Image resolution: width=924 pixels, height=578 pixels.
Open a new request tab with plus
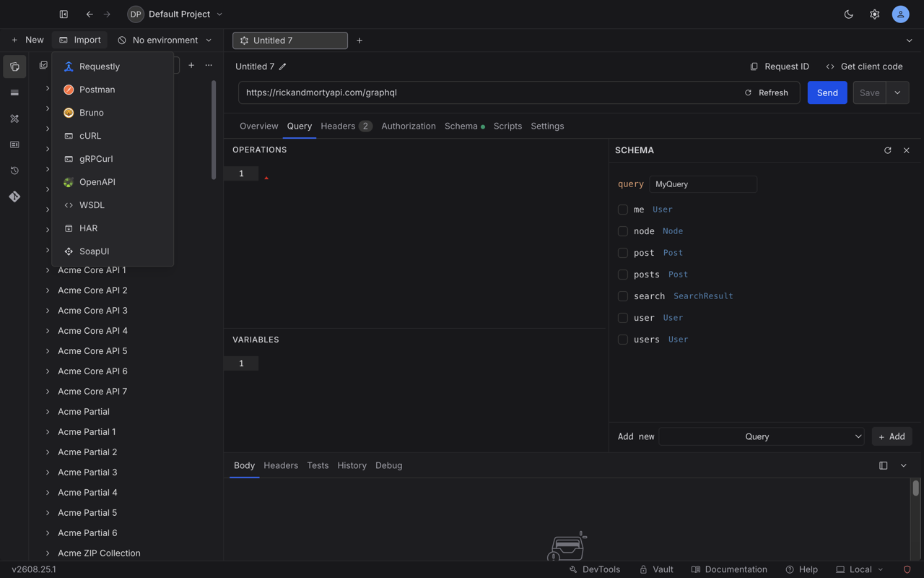tap(359, 40)
